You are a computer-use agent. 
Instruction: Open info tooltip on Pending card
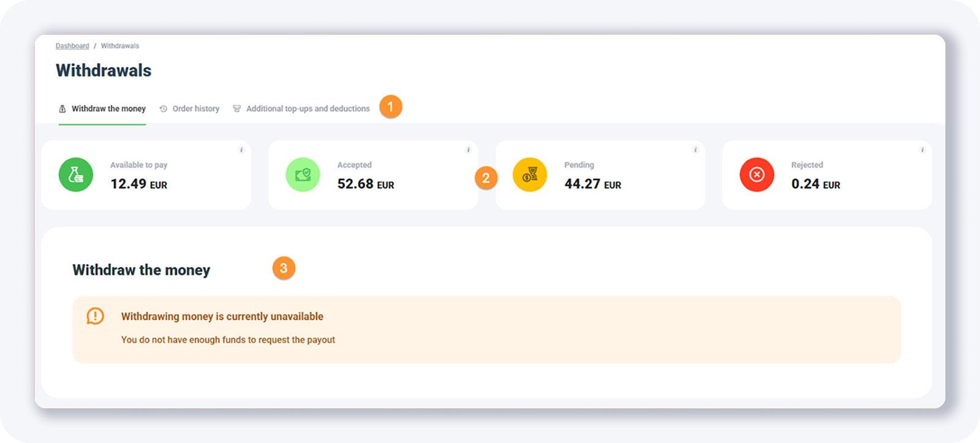tap(695, 150)
